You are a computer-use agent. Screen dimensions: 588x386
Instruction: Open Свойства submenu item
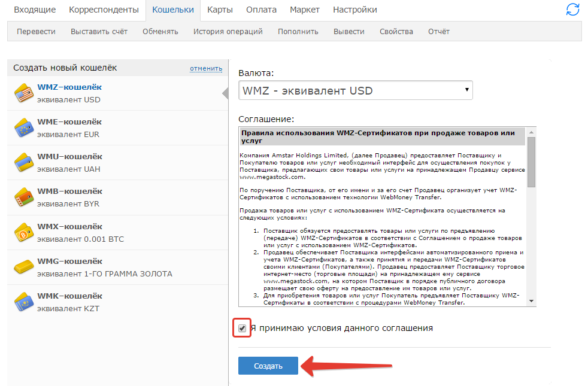coord(396,32)
